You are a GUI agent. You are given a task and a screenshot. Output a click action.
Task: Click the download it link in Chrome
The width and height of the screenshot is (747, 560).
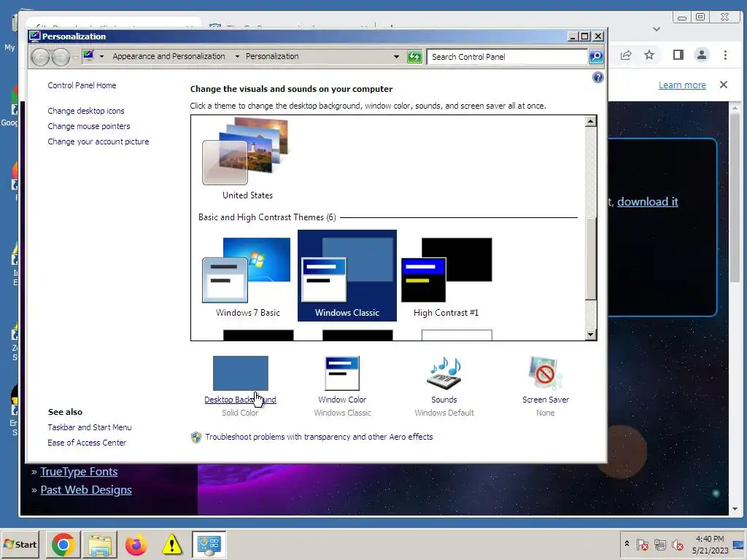(x=648, y=201)
